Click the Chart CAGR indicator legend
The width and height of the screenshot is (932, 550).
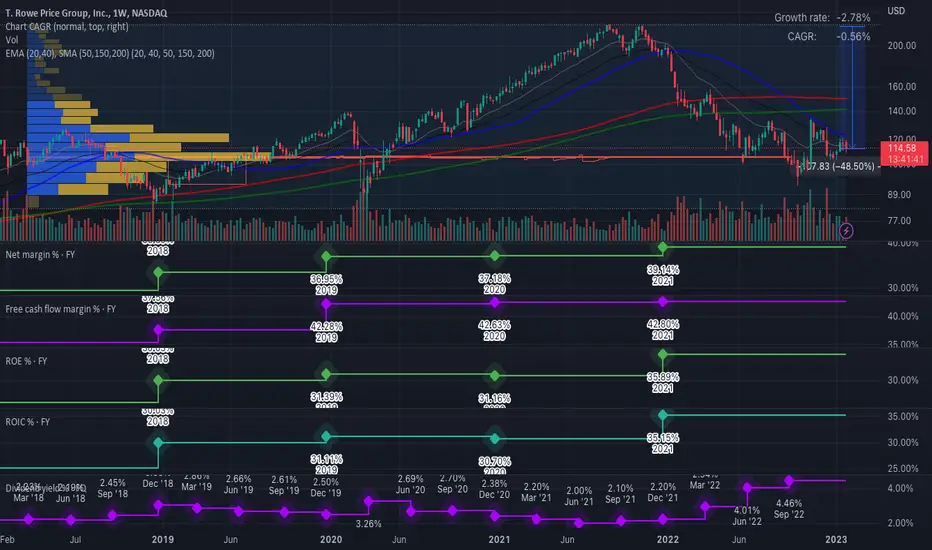tap(67, 26)
